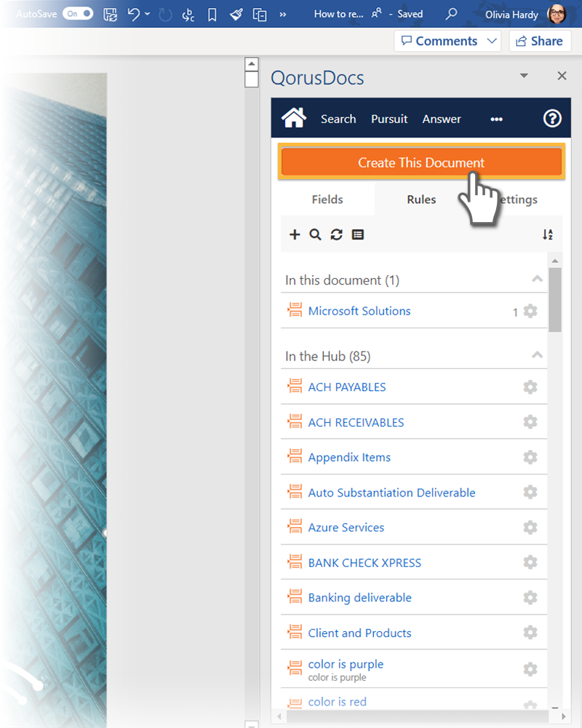Click the QorusDocs home icon

pos(294,119)
